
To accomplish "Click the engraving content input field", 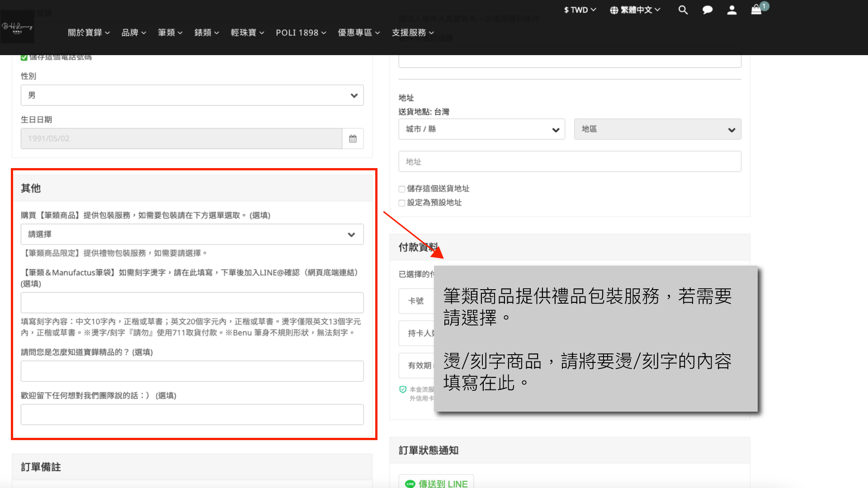I will pyautogui.click(x=192, y=303).
